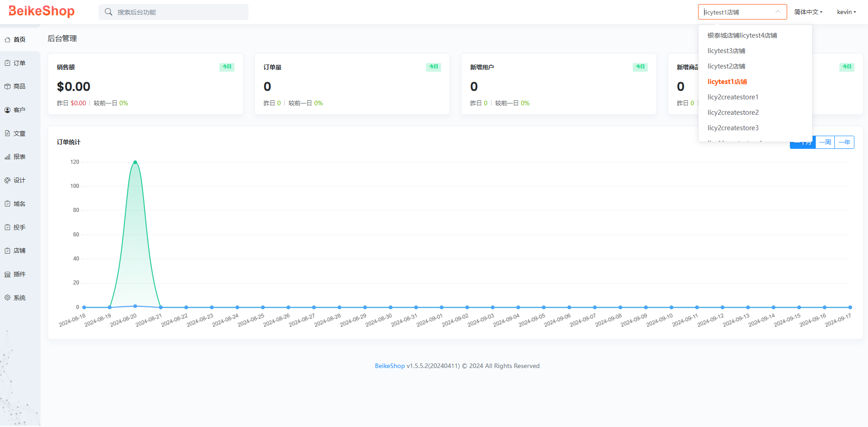
Task: Click the 新增用户 card title
Action: click(482, 67)
